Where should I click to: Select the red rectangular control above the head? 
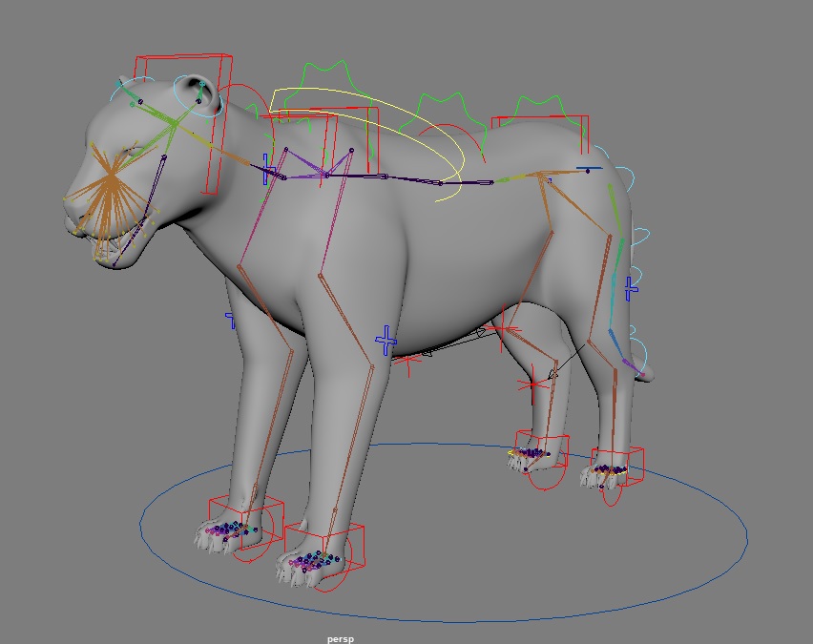click(x=183, y=124)
